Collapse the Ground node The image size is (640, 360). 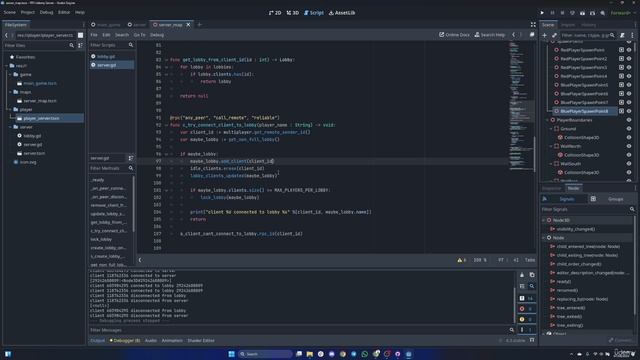click(x=551, y=129)
